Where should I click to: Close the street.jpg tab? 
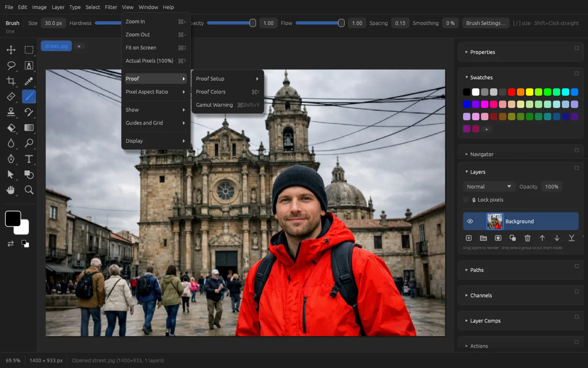pyautogui.click(x=79, y=46)
